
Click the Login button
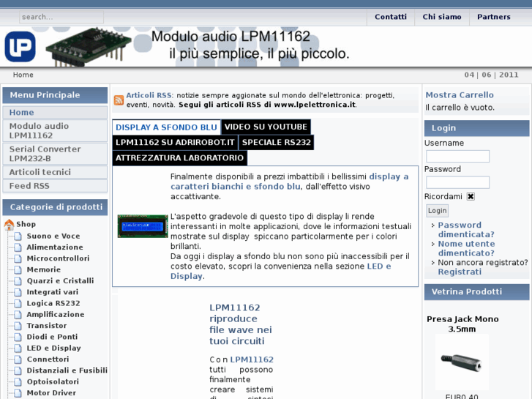(x=437, y=211)
